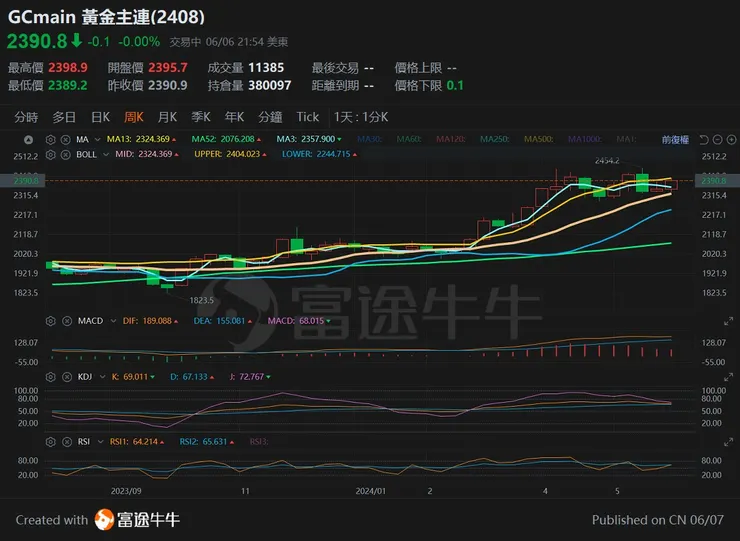Click the 2454.2 high price marker
The height and width of the screenshot is (541, 740).
[x=607, y=161]
